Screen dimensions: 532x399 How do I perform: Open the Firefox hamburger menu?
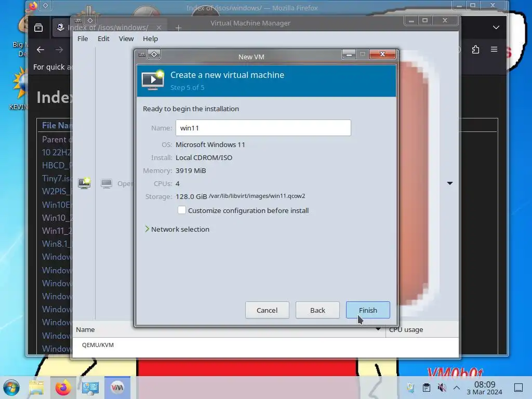point(494,49)
